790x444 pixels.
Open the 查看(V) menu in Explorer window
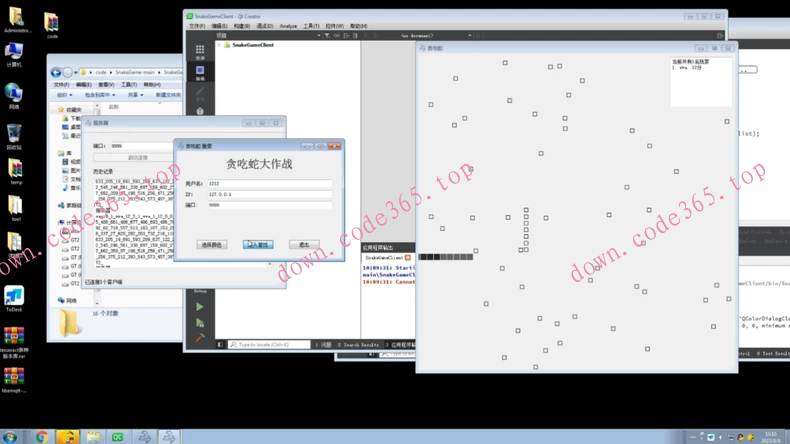pos(106,85)
